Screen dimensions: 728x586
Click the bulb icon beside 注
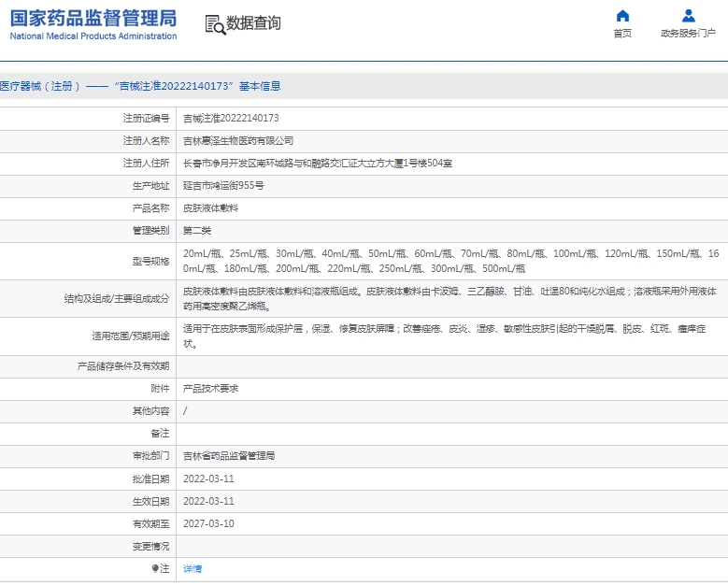[155, 568]
